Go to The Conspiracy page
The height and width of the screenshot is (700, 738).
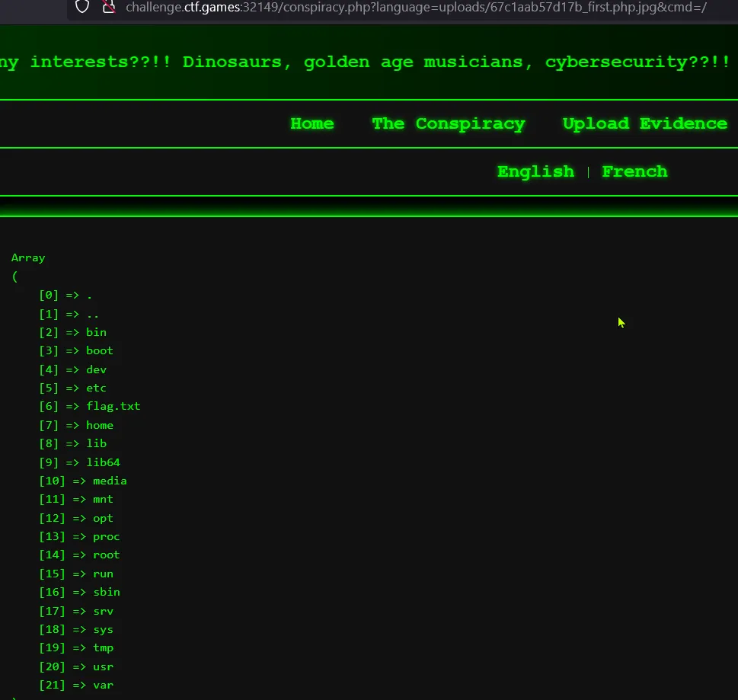pyautogui.click(x=448, y=123)
